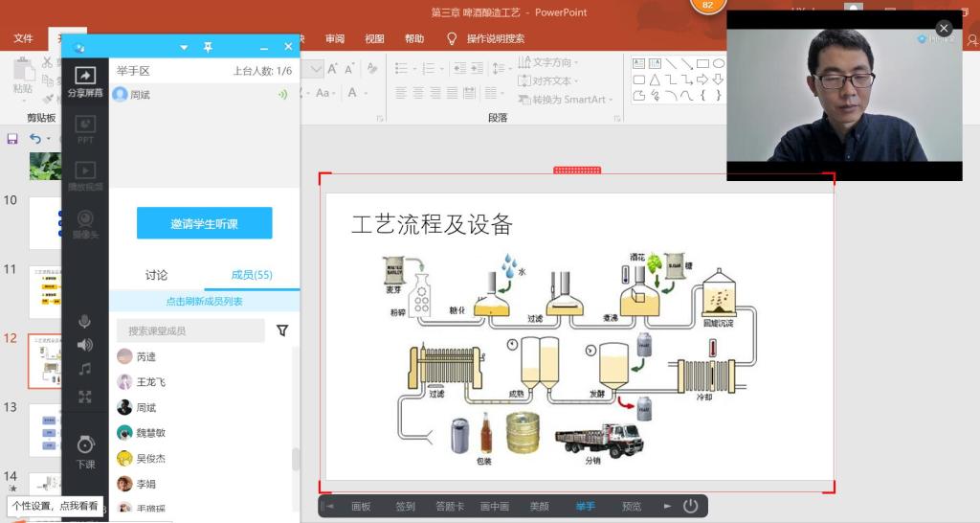980x523 pixels.
Task: Switch to the members (55) tab
Action: click(252, 275)
